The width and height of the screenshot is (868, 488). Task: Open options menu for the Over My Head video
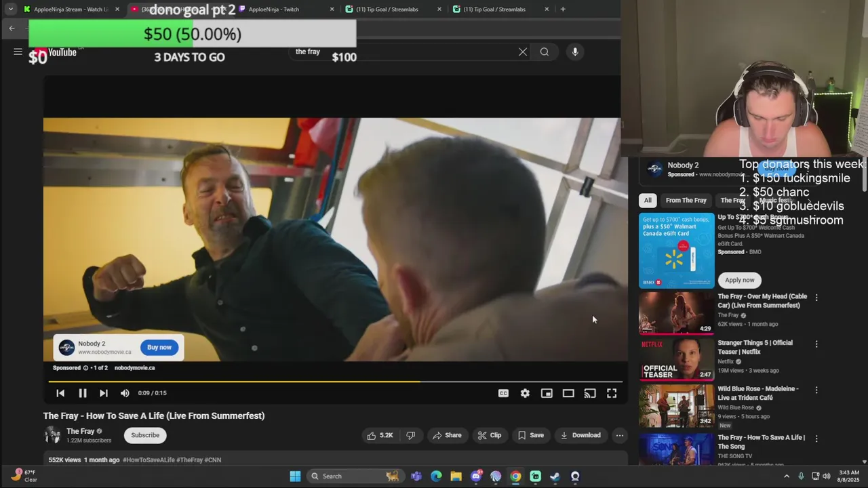point(816,298)
